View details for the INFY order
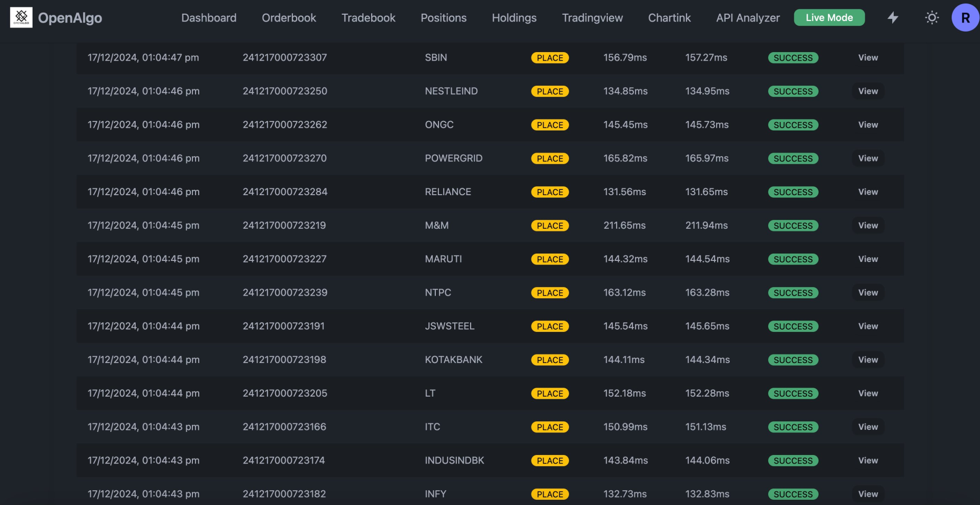 pyautogui.click(x=868, y=494)
